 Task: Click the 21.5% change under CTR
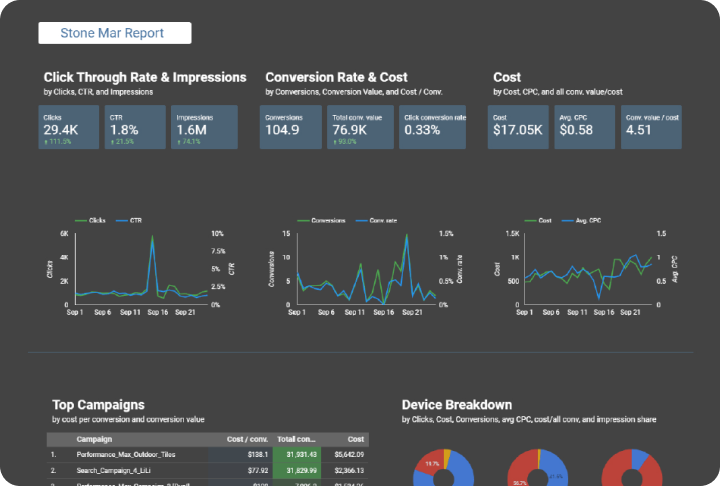122,141
